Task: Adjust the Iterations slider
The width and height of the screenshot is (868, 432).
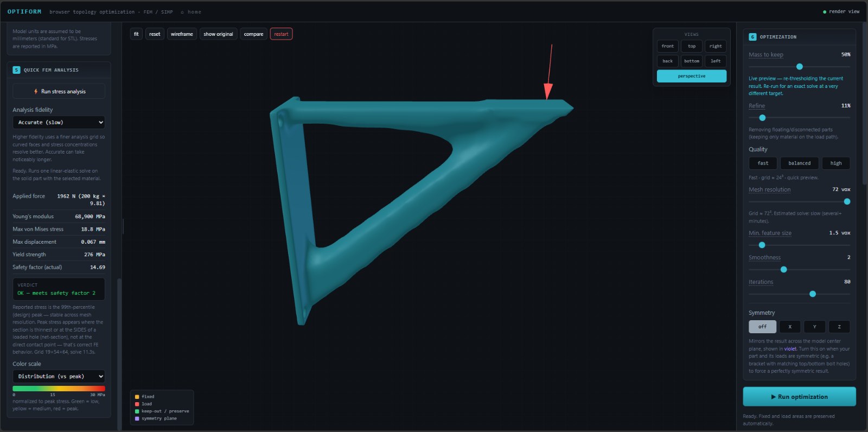Action: (799, 294)
